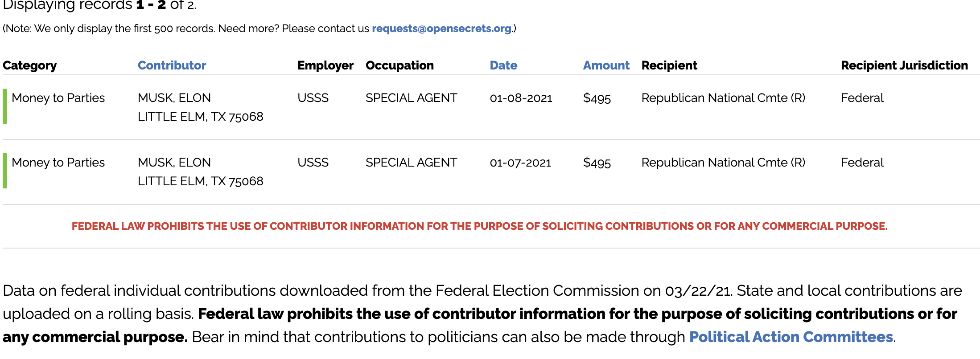Select the 01-07-2021 date cell
980x359 pixels.
(x=520, y=163)
